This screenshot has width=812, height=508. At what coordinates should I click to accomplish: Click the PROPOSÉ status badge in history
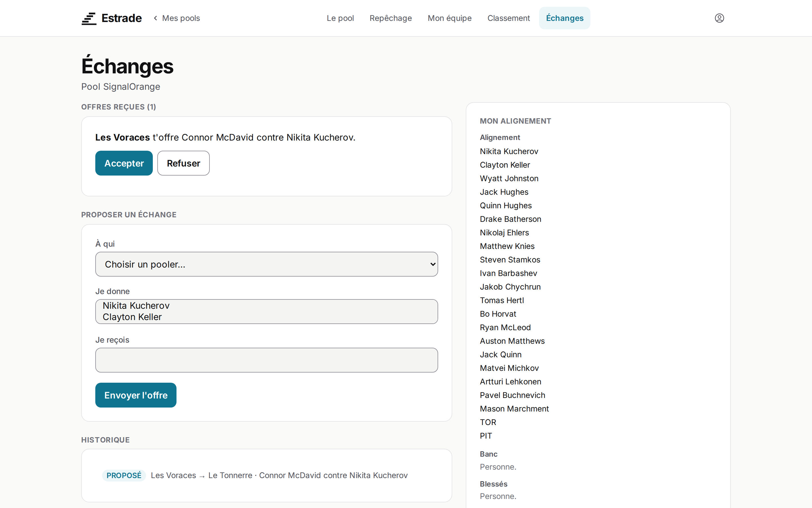(x=124, y=476)
